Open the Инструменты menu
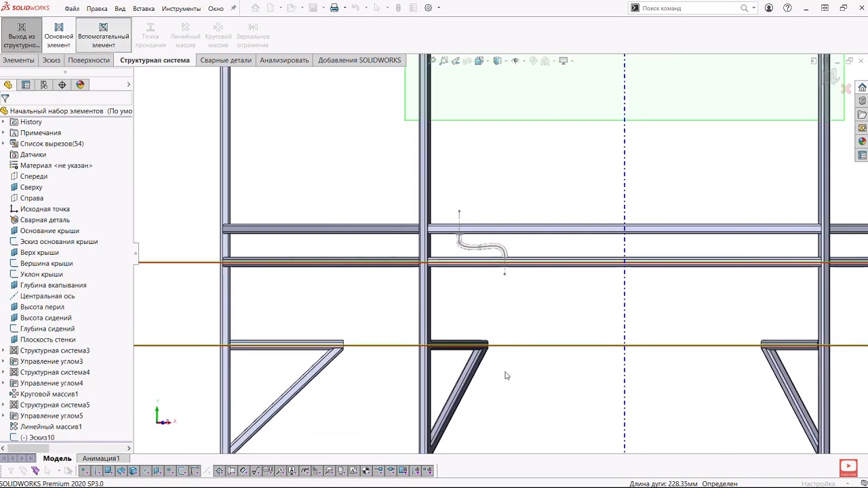Viewport: 868px width, 488px height. pos(180,8)
